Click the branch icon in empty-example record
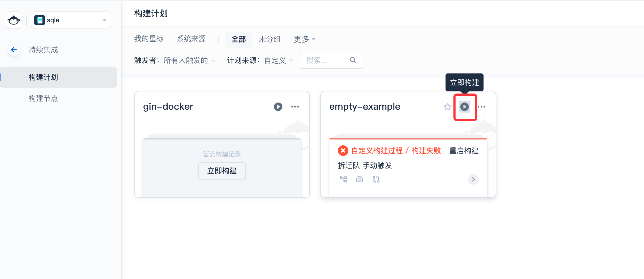The width and height of the screenshot is (644, 279). click(343, 179)
